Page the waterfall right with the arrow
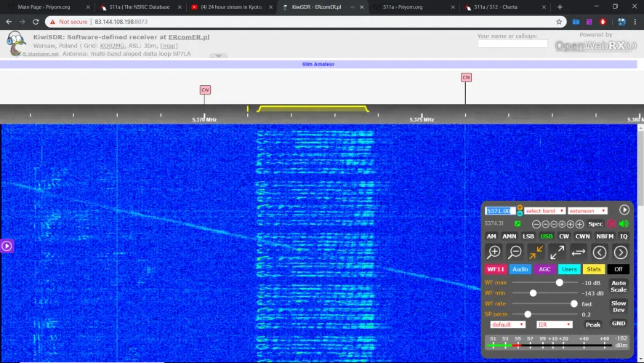This screenshot has width=644, height=363. point(621,252)
